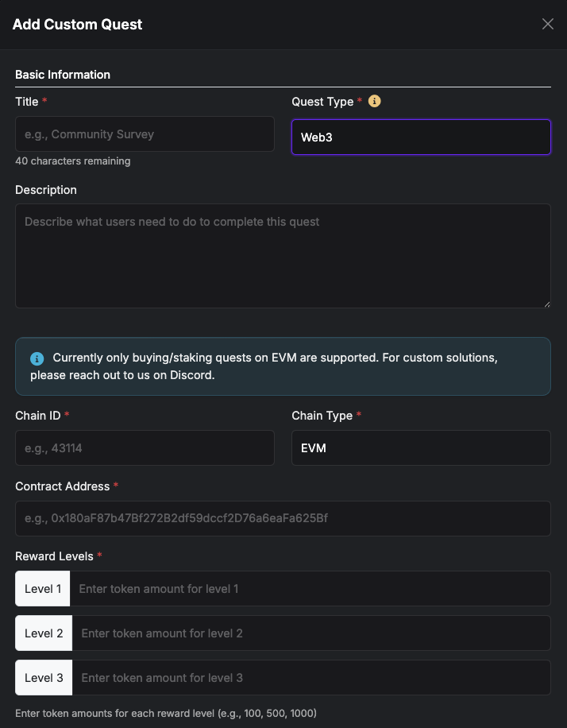Click the Contract Address label
Screen dimensions: 567x728
click(x=62, y=486)
